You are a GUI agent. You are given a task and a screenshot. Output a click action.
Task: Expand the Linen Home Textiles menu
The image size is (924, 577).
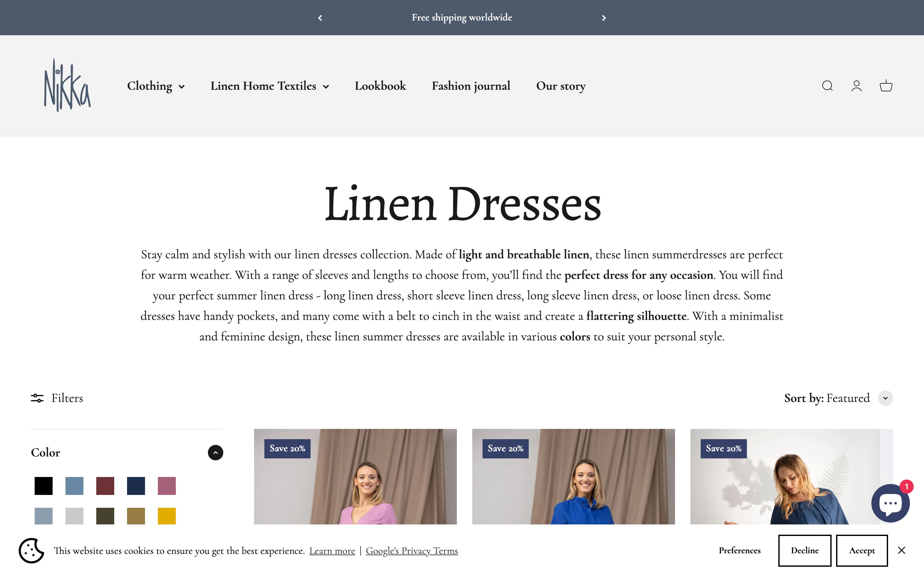coord(269,86)
